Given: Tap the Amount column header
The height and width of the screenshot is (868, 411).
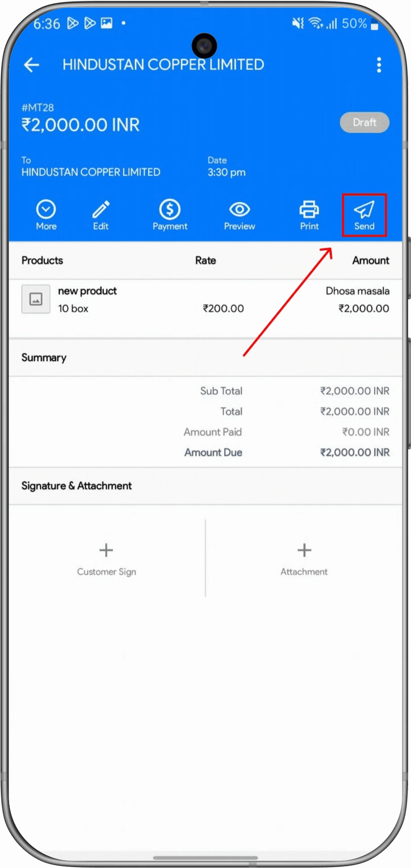Looking at the screenshot, I should pyautogui.click(x=371, y=260).
